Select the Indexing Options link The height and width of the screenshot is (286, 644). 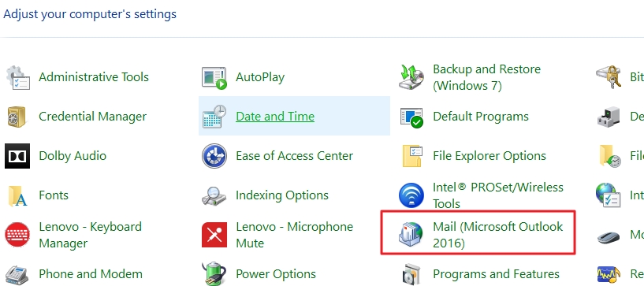pyautogui.click(x=282, y=195)
